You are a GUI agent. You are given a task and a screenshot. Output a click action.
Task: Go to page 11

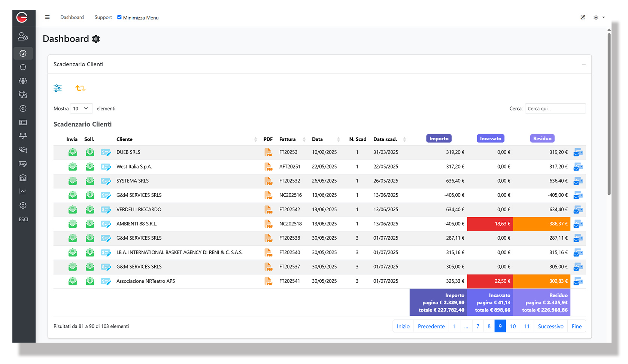(x=527, y=326)
